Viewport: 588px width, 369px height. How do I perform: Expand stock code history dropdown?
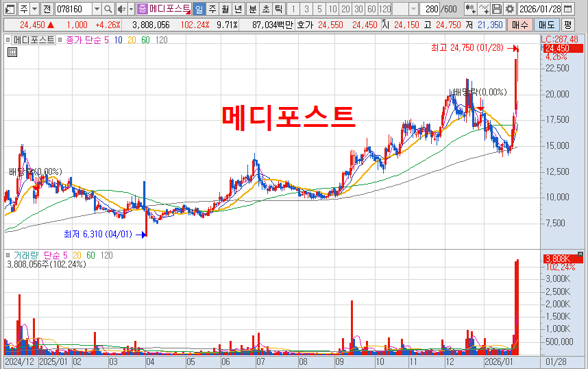(97, 9)
